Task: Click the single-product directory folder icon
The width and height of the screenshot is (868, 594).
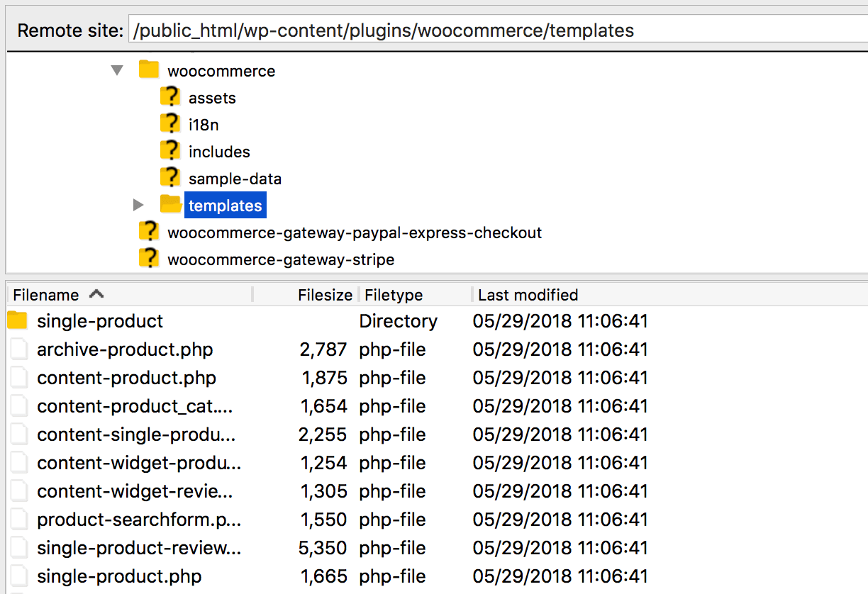Action: click(17, 320)
